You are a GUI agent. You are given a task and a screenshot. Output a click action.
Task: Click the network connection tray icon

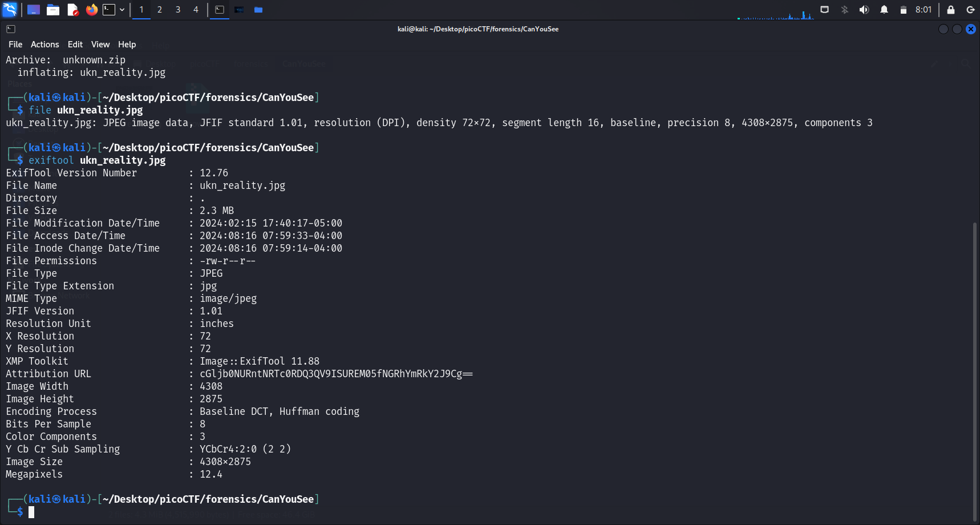[x=824, y=10]
